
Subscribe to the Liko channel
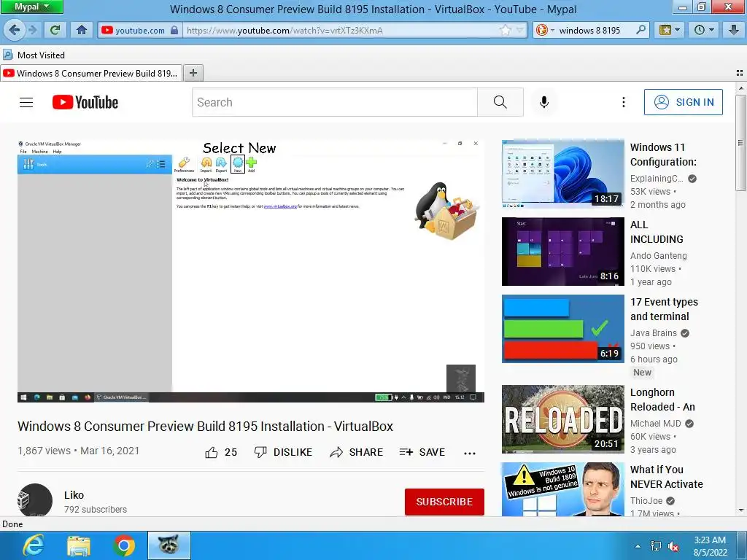pos(444,502)
